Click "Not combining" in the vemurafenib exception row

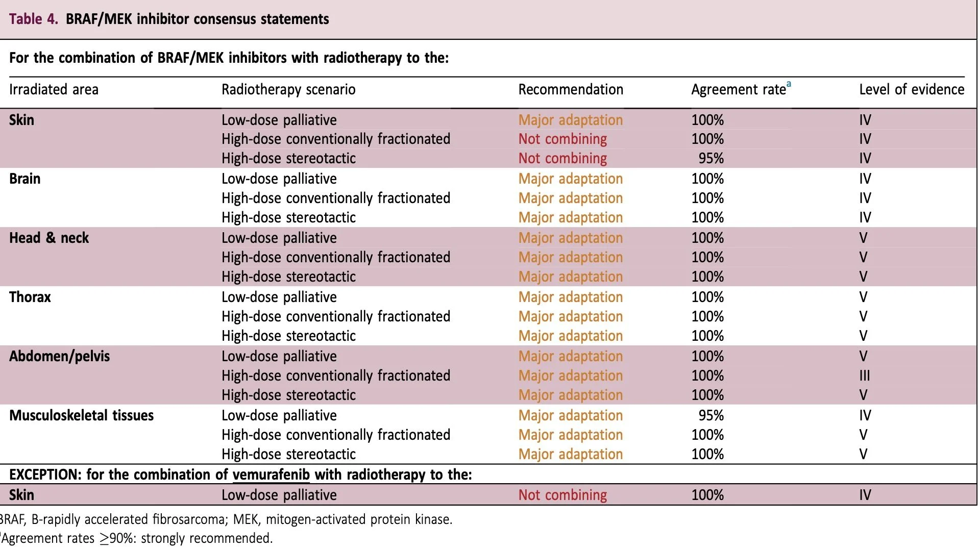562,495
